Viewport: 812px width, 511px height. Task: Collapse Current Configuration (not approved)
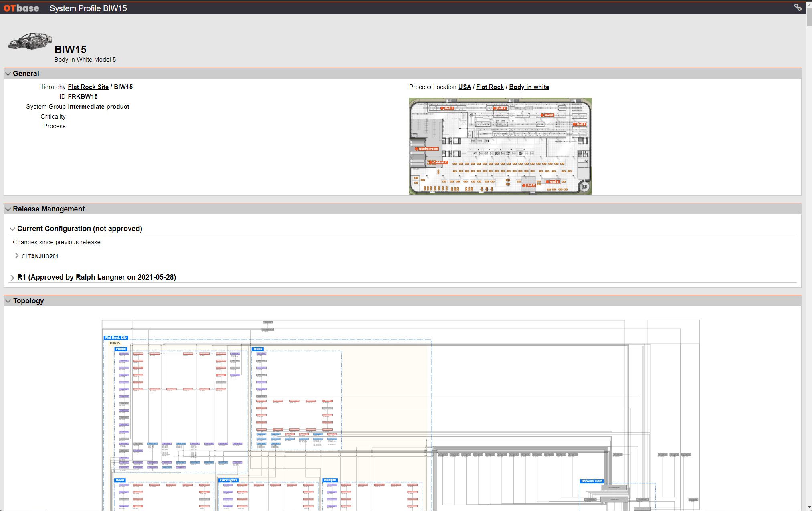point(12,229)
